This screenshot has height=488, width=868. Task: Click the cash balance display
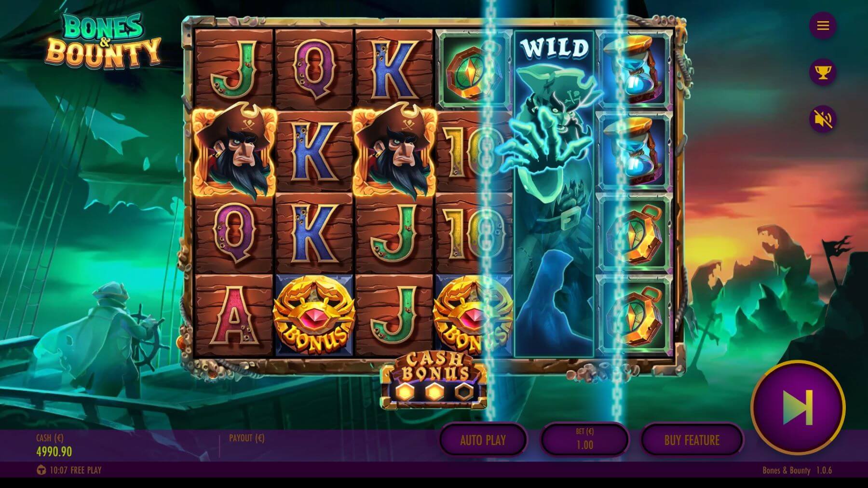pos(54,447)
